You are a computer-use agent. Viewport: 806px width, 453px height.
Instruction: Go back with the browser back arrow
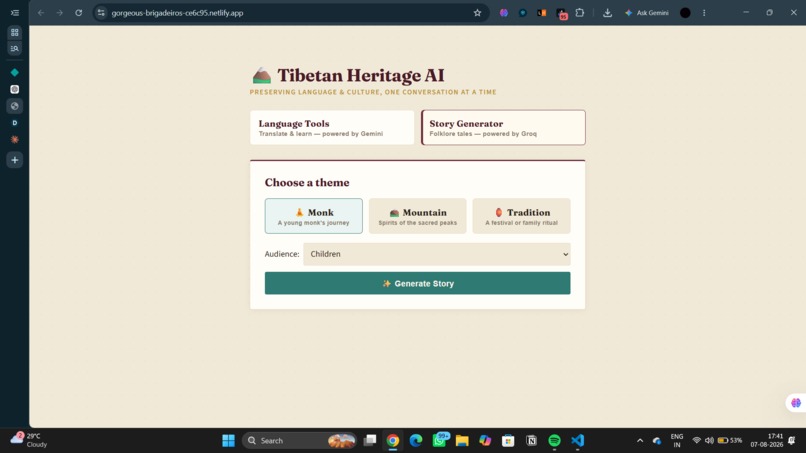click(41, 13)
